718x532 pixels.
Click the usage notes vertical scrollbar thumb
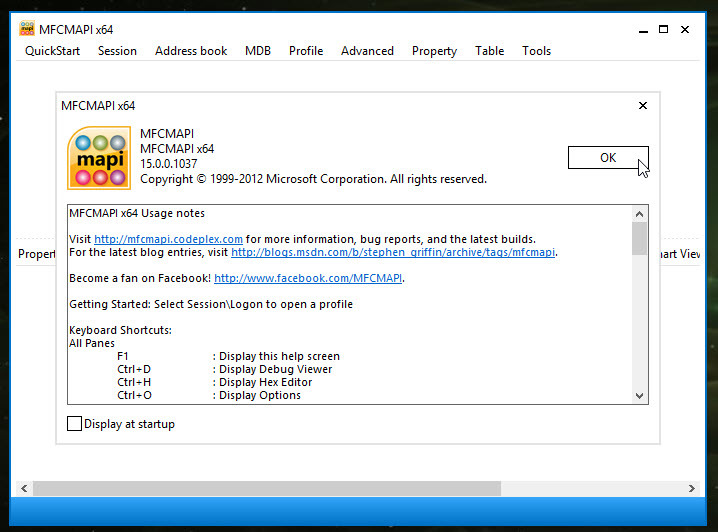[x=639, y=239]
